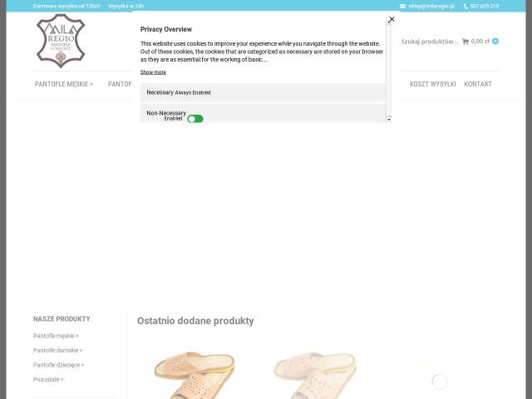
Task: Open the shopping cart icon
Action: point(465,42)
